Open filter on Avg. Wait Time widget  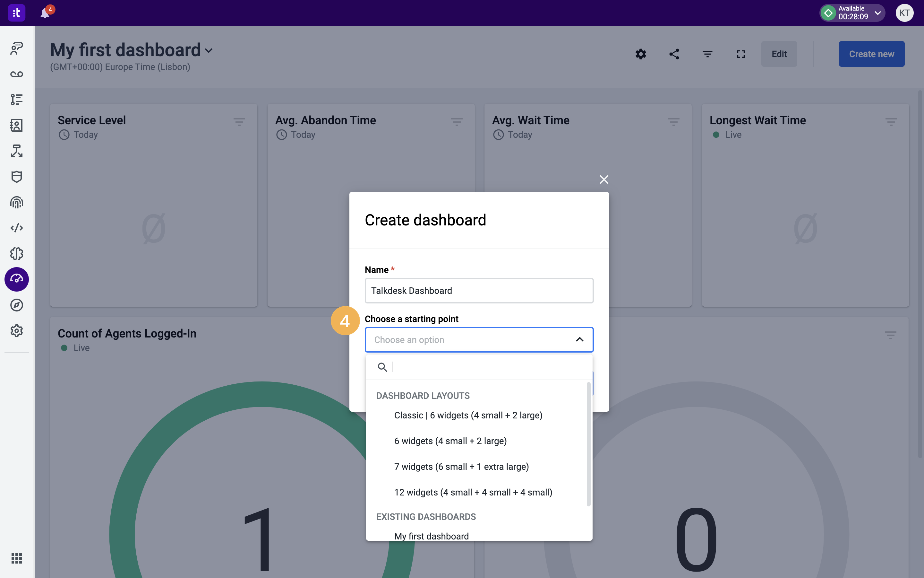[x=673, y=122]
